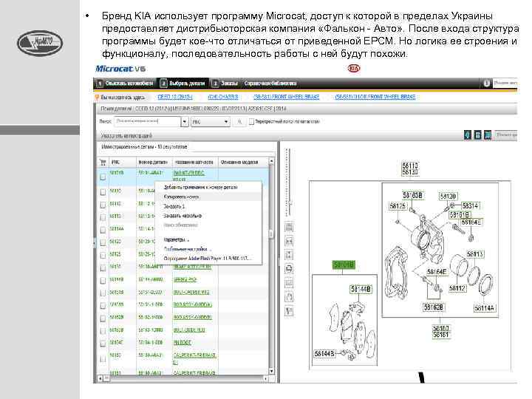Click the printer icon beside the diagram
Screen dimensions: 532x399
tap(289, 269)
